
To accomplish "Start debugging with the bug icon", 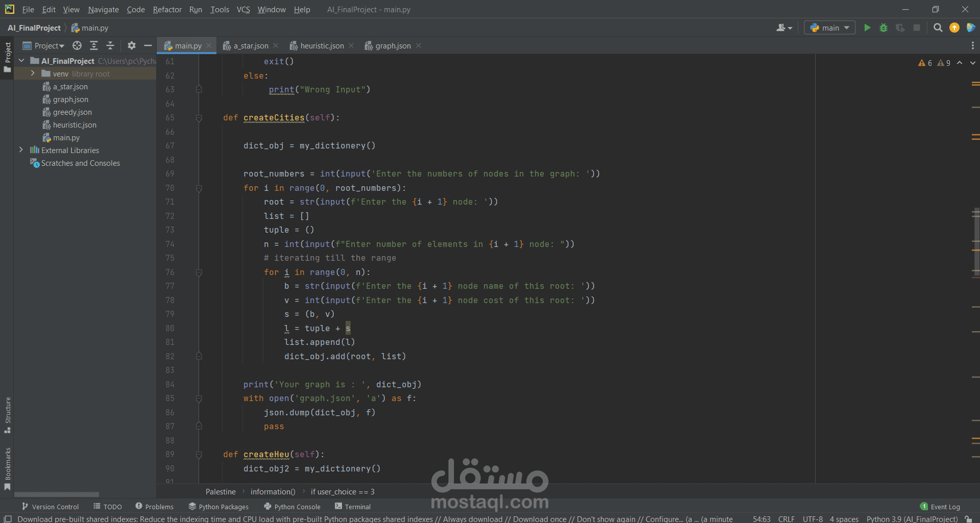I will [884, 28].
